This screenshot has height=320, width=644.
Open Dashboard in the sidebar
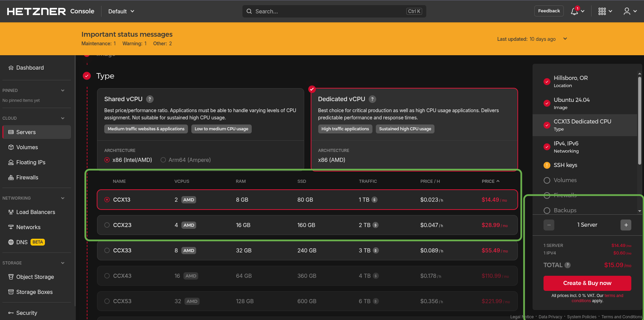pyautogui.click(x=36, y=68)
